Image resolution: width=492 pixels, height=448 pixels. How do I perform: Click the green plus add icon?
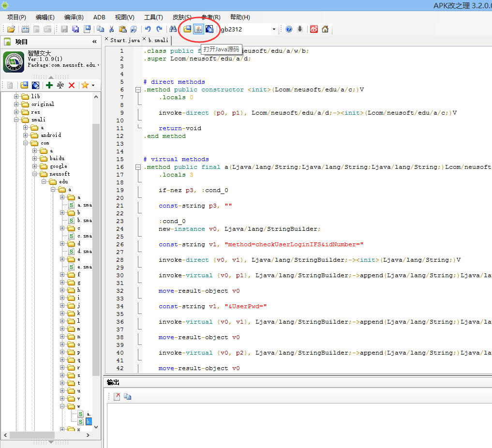[49, 85]
